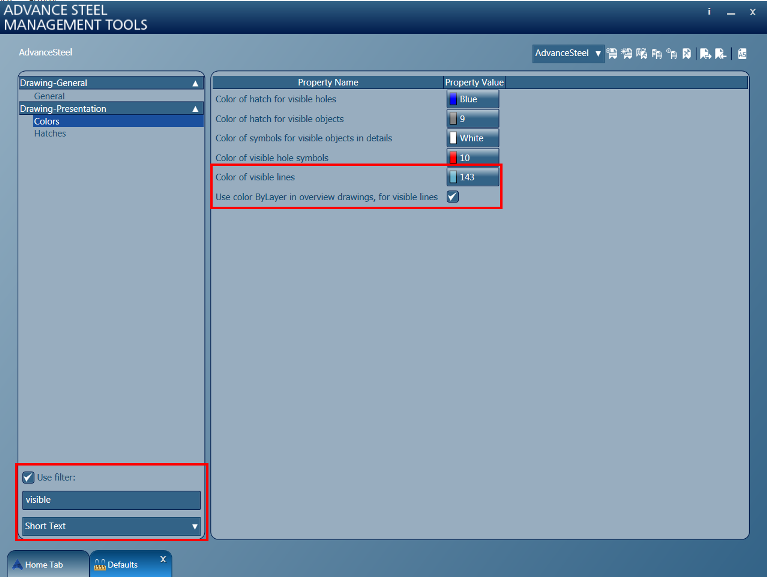This screenshot has width=767, height=577.
Task: Click the profile icon with a circle badge after the AdvanceSteel dropdown
Action: click(611, 53)
